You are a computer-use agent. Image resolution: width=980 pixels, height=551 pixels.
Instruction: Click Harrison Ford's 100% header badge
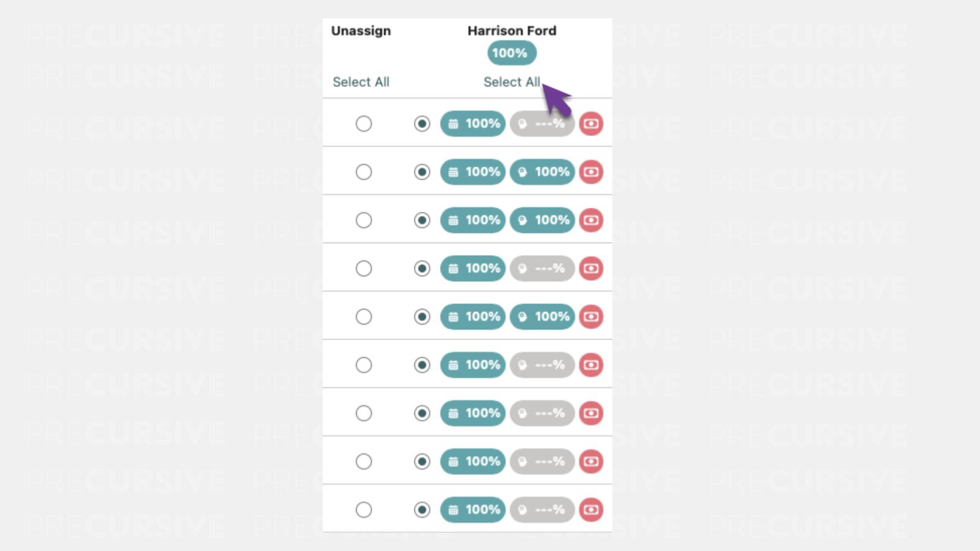(511, 53)
